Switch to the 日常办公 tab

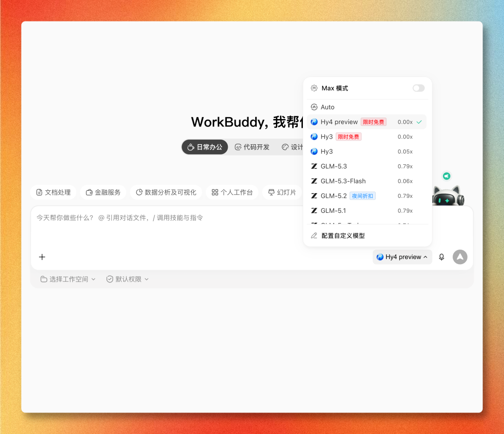(x=205, y=147)
